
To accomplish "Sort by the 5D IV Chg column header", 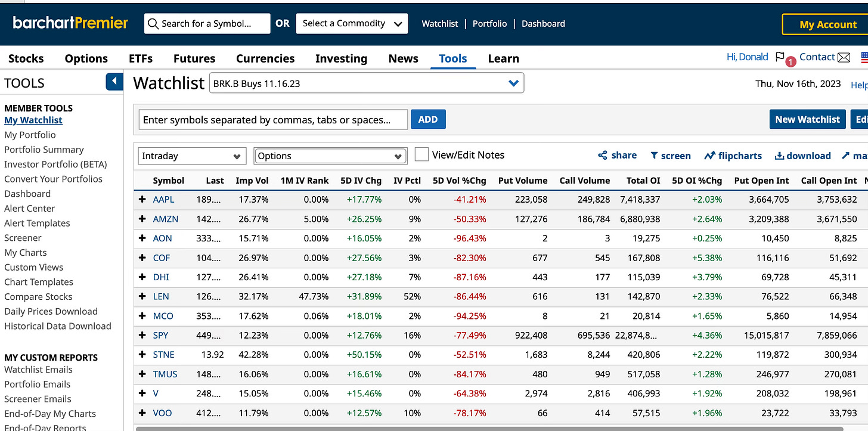I will (x=361, y=181).
